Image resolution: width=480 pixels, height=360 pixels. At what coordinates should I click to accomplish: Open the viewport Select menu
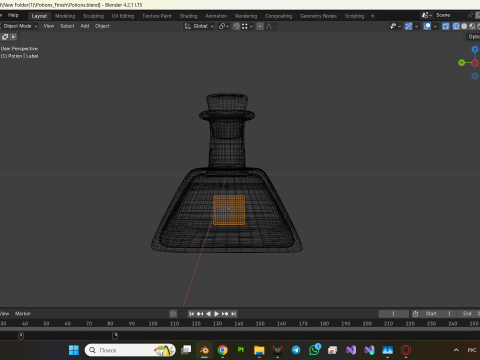tap(67, 26)
